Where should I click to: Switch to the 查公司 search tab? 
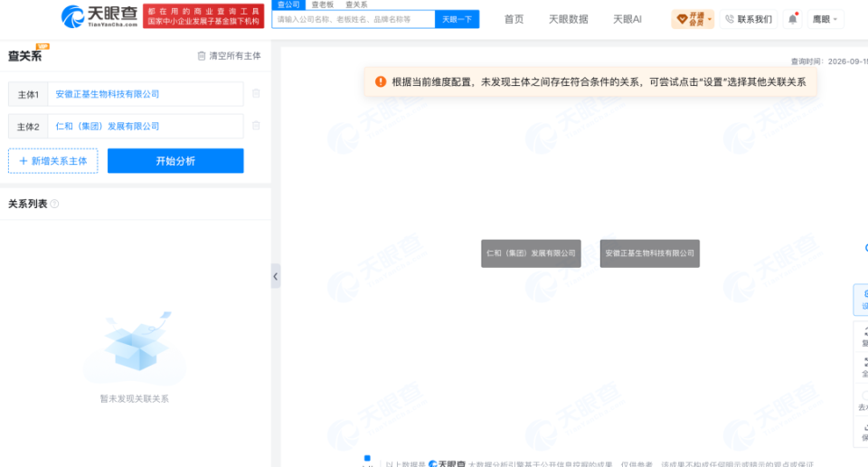click(288, 5)
